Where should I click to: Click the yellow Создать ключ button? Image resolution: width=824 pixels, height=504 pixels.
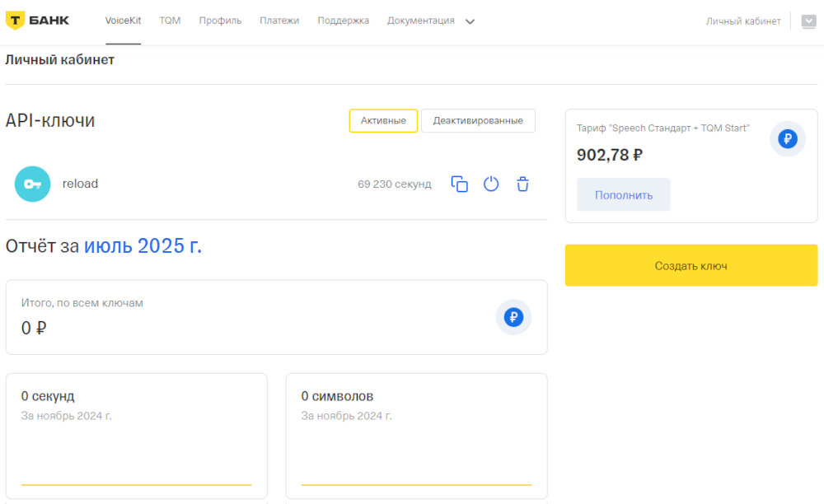[x=691, y=265]
